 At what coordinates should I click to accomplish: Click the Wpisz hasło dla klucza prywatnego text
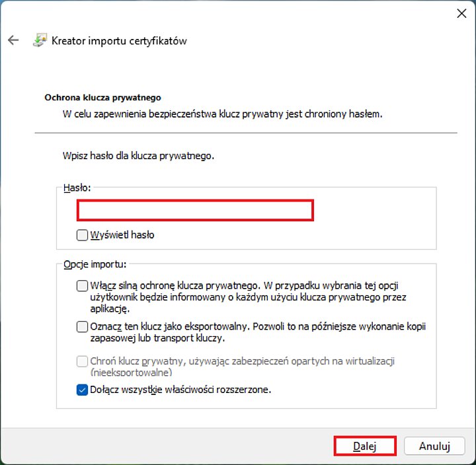pos(138,156)
